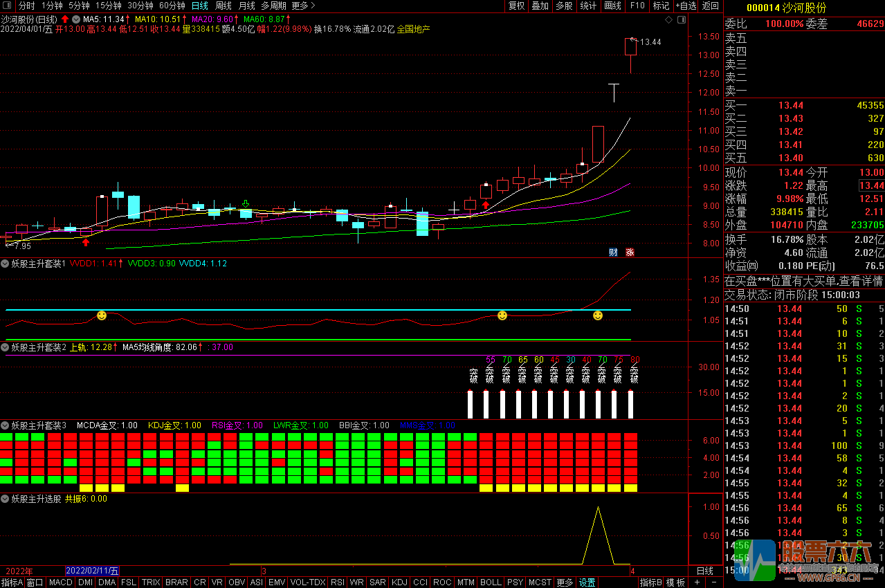Click the diamond icon at chart top-right
This screenshot has height=588, width=885.
(x=668, y=19)
